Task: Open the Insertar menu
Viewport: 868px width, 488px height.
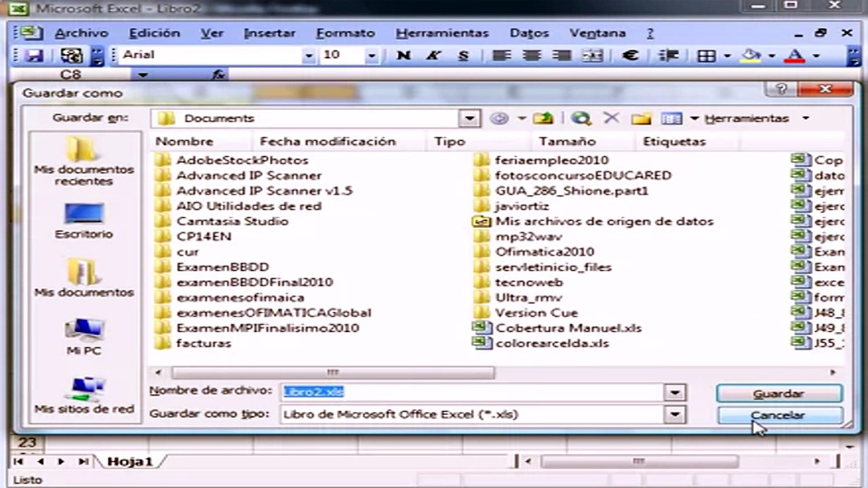Action: (269, 33)
